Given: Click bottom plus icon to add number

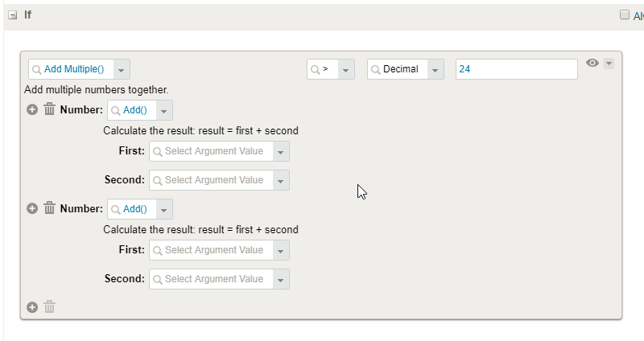Looking at the screenshot, I should point(32,307).
